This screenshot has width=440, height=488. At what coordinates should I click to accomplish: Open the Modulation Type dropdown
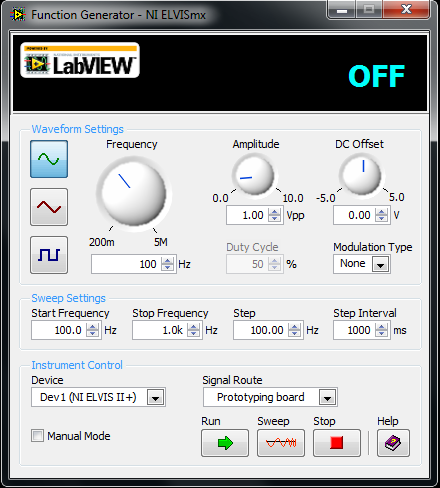381,265
